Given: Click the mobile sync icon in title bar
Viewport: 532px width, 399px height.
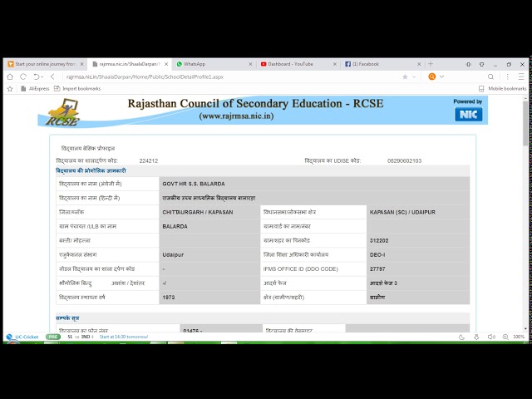Looking at the screenshot, I should pyautogui.click(x=469, y=64).
